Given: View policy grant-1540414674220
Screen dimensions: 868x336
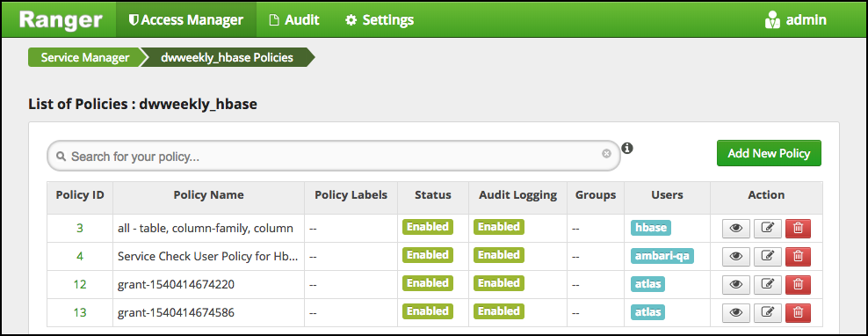Looking at the screenshot, I should click(x=735, y=284).
